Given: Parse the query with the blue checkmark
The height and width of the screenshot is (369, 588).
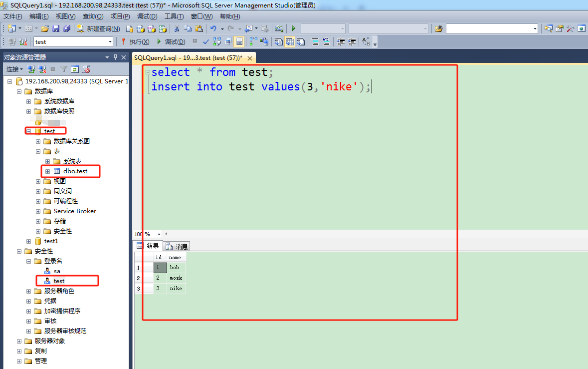Looking at the screenshot, I should [x=206, y=41].
